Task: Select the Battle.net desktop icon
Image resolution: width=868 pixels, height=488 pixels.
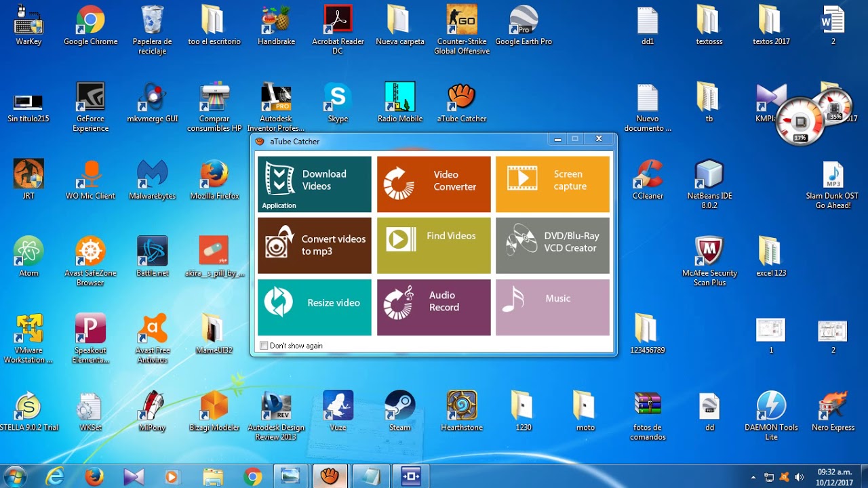Action: 152,258
